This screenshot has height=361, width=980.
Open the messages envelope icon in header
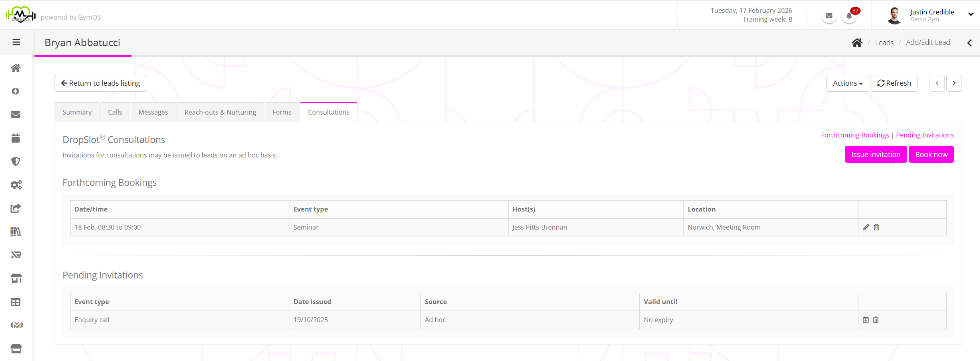(x=829, y=16)
